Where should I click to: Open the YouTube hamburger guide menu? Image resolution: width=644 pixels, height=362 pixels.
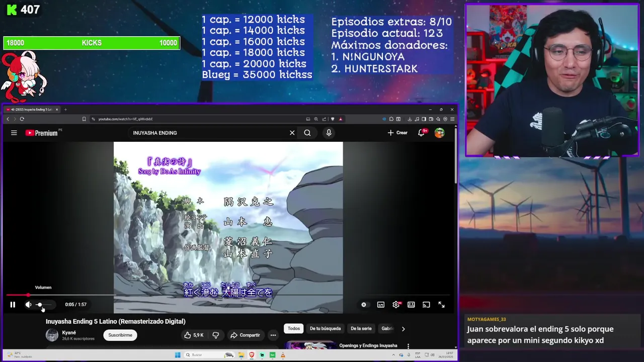(x=14, y=133)
